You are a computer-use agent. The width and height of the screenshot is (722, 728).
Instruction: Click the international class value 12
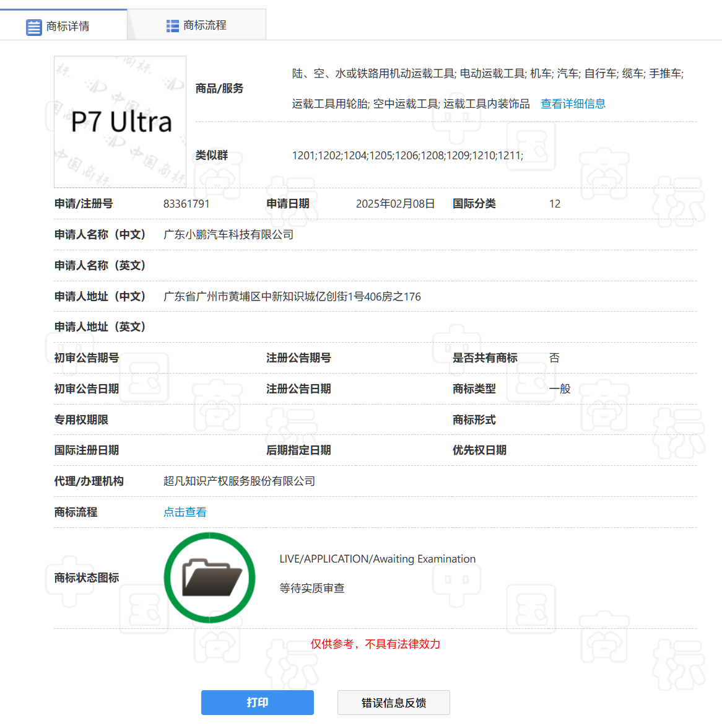coord(555,203)
